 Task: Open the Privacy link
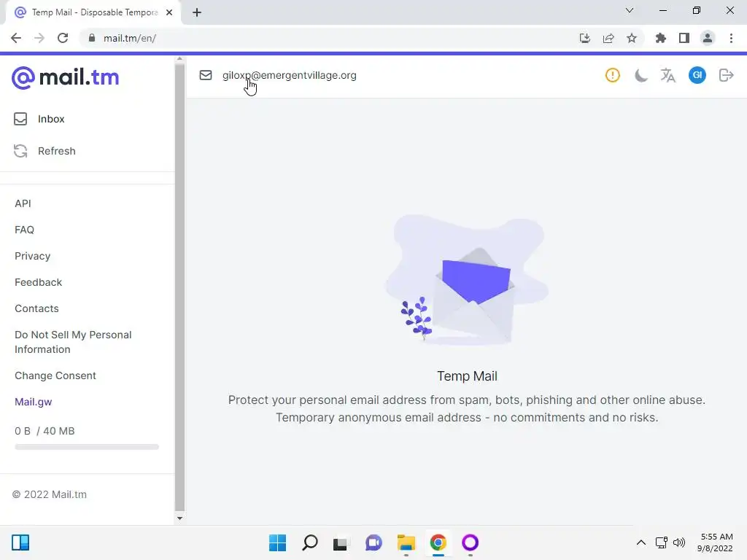pos(32,256)
